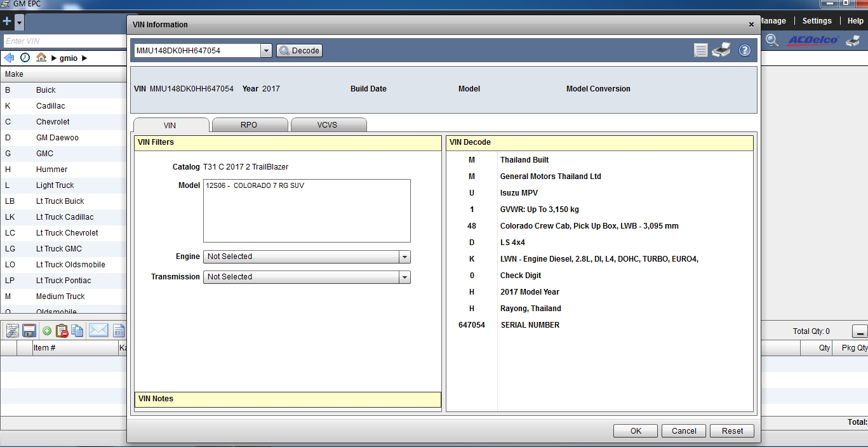Viewport: 868px width, 447px height.
Task: Select Lt Truck Buick in the Make list
Action: pyautogui.click(x=63, y=201)
